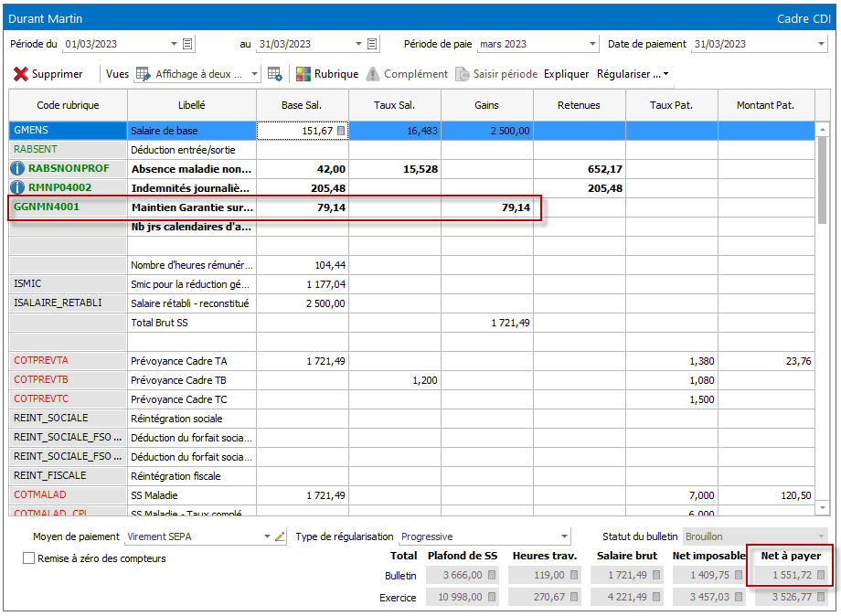Click the Libellé column header
Screen dimensions: 841x616
191,105
